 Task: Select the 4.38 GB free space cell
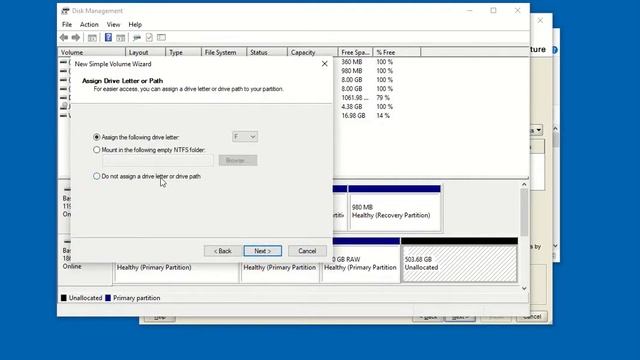[352, 107]
